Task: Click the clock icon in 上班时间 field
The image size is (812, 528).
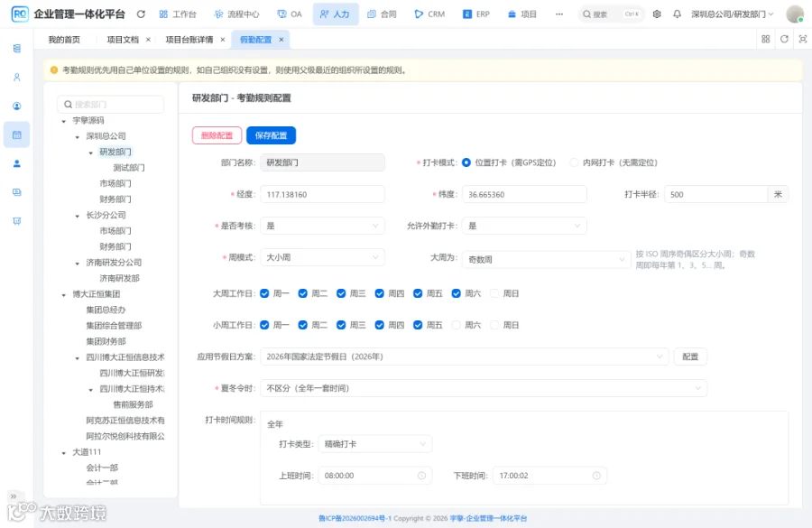Action: (421, 475)
